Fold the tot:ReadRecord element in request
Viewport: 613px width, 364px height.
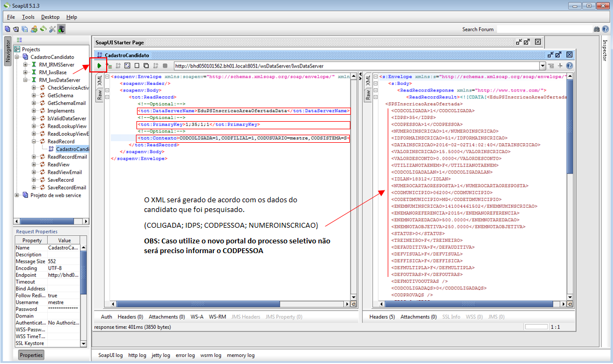(x=107, y=97)
